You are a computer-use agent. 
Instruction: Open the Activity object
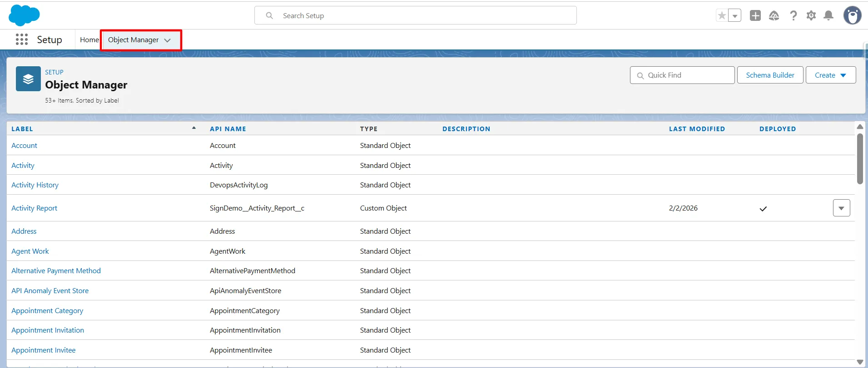pos(23,166)
